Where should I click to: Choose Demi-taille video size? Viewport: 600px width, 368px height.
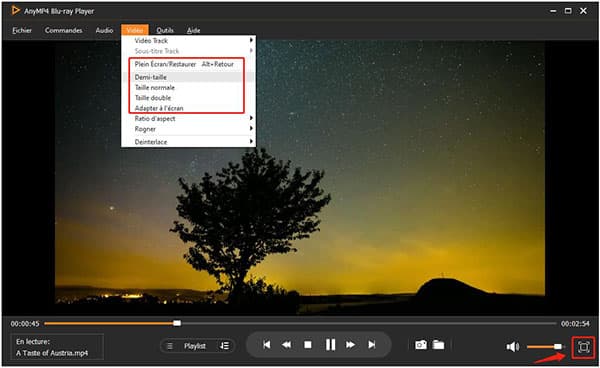[187, 77]
